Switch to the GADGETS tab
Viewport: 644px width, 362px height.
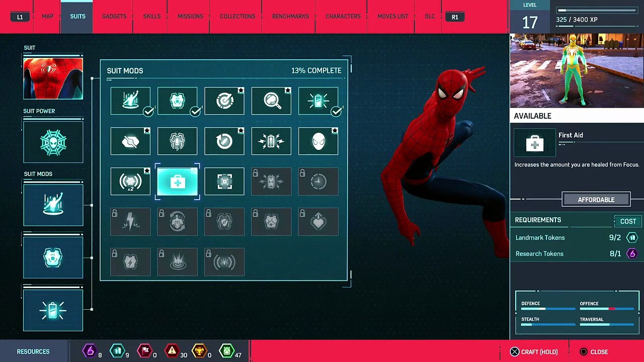(114, 17)
